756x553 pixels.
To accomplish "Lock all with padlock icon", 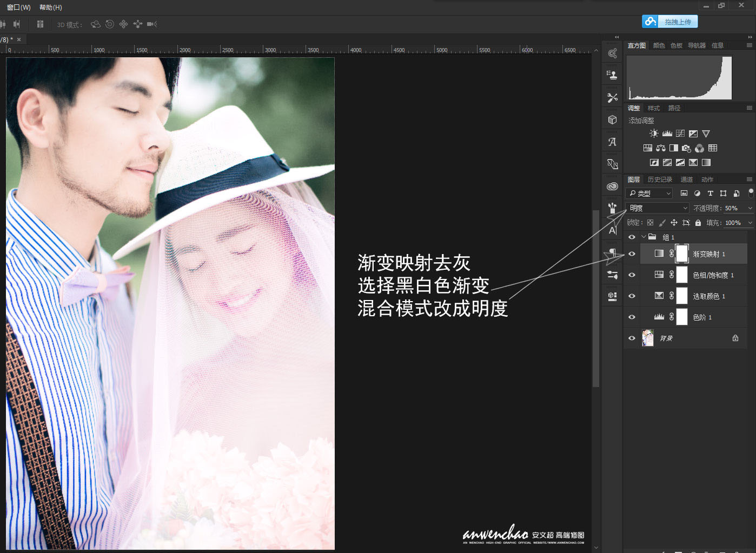I will 698,223.
